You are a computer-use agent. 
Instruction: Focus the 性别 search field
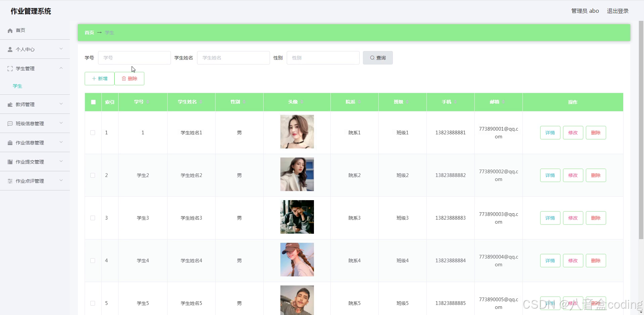point(323,58)
